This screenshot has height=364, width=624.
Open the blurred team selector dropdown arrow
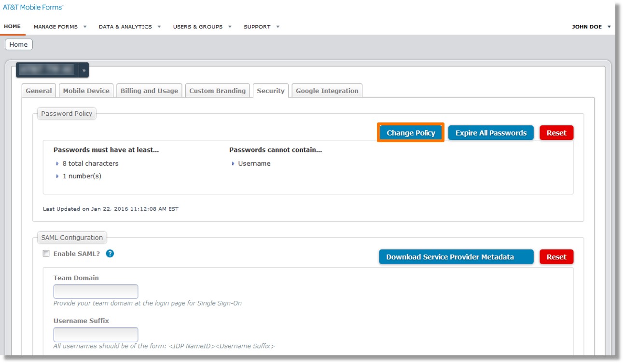pos(84,70)
